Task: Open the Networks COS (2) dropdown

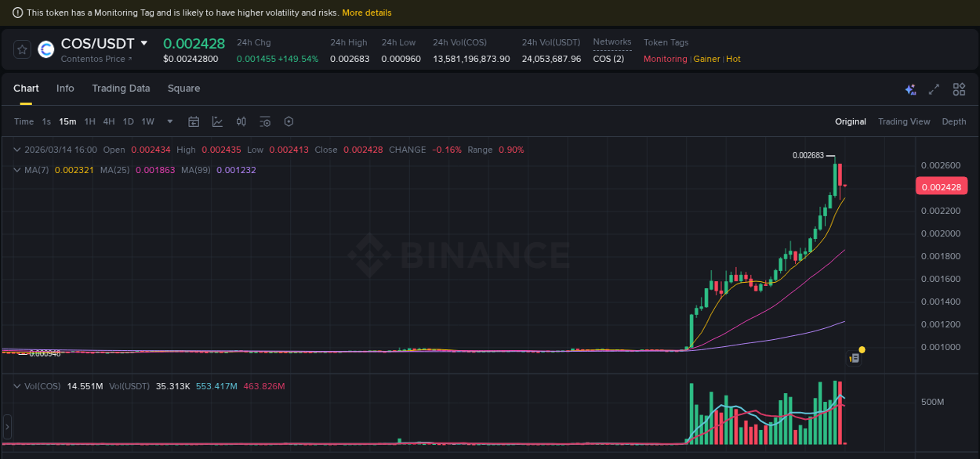Action: (609, 58)
